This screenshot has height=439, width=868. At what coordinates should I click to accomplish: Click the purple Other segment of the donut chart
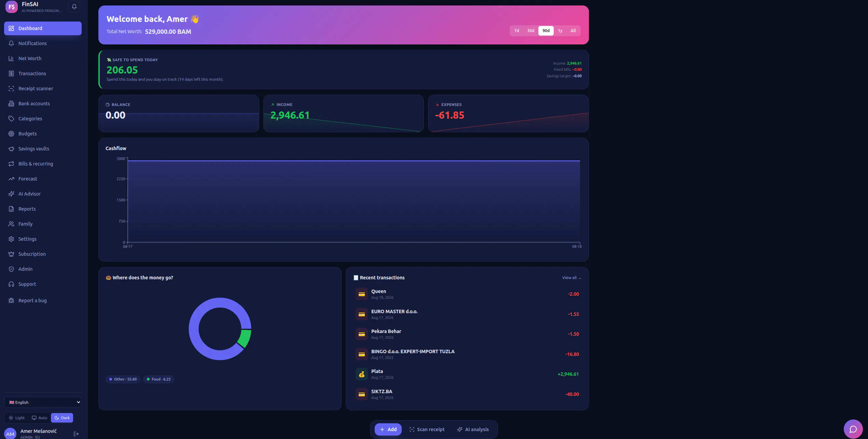click(194, 329)
